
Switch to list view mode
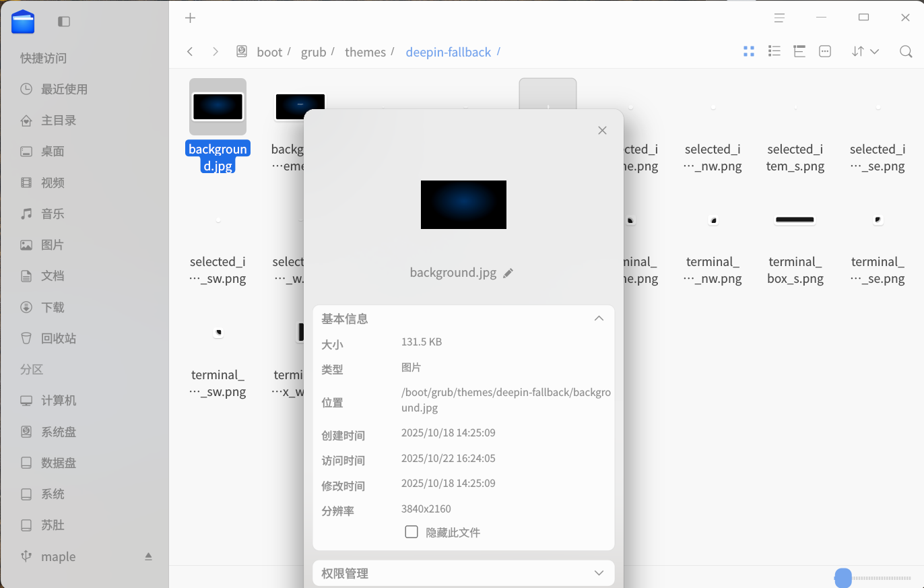pyautogui.click(x=774, y=51)
